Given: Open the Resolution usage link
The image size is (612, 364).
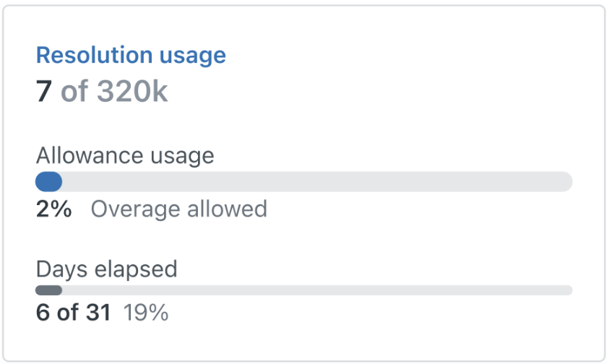Looking at the screenshot, I should [x=131, y=55].
